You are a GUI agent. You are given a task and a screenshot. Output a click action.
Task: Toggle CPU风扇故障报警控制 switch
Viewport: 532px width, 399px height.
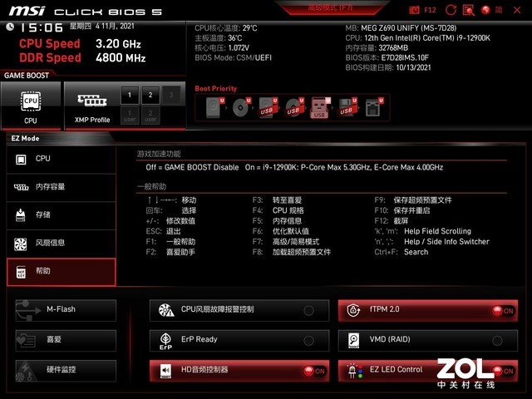(x=308, y=310)
